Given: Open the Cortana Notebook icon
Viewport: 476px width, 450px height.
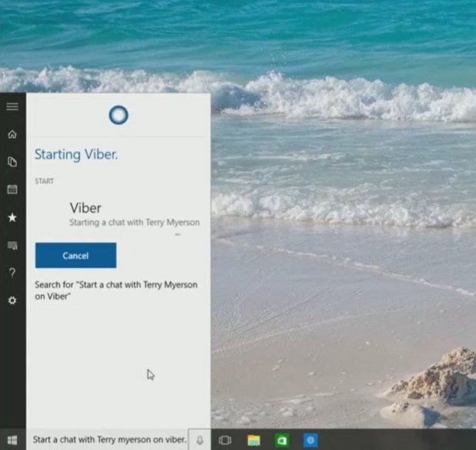Looking at the screenshot, I should click(x=12, y=162).
